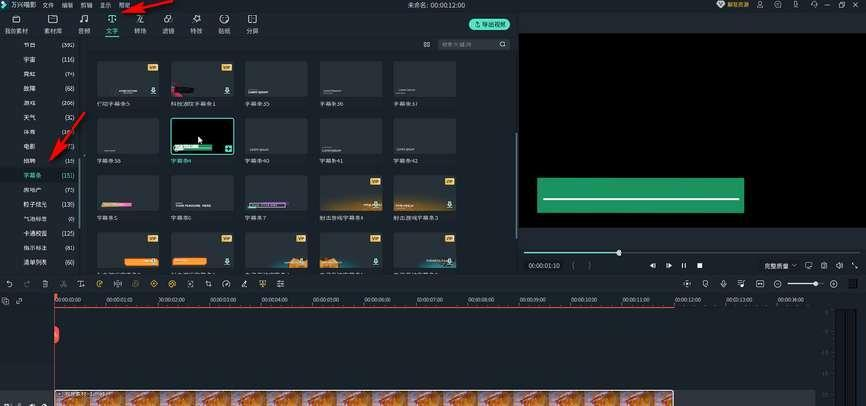This screenshot has width=866, height=406.
Task: Click the delete trash icon
Action: [45, 284]
